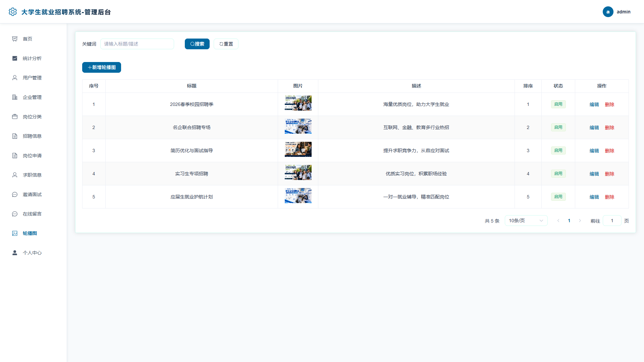This screenshot has height=362, width=644.
Task: Click the 轮播图 picture icon
Action: pos(15,233)
